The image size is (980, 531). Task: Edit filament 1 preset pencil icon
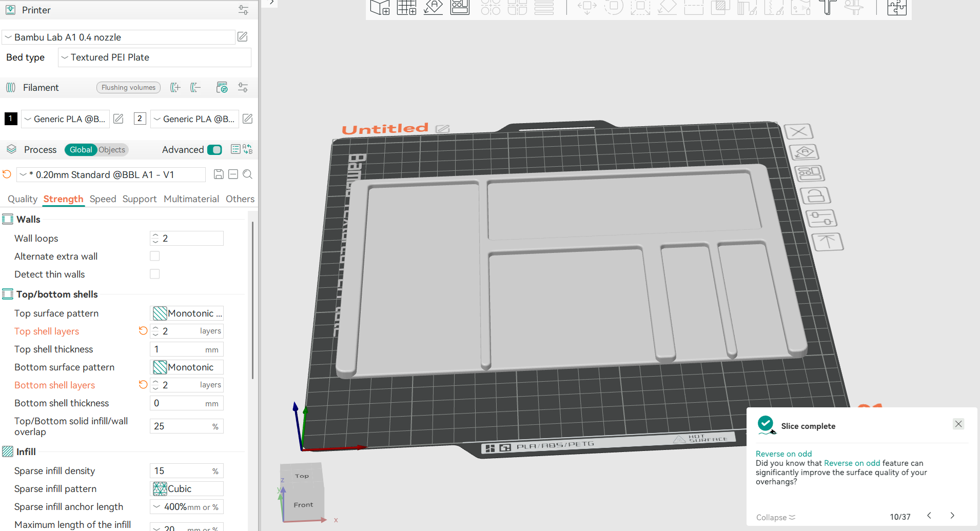[119, 119]
